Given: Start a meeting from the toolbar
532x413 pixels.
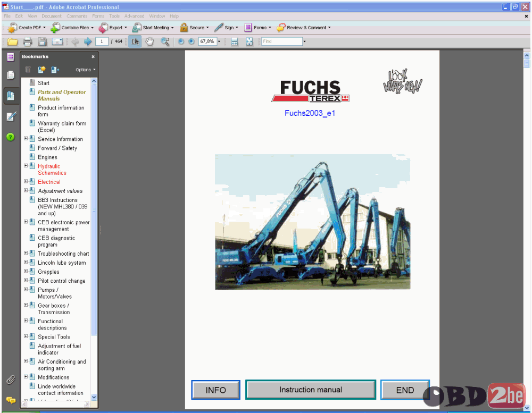Looking at the screenshot, I should click(153, 28).
